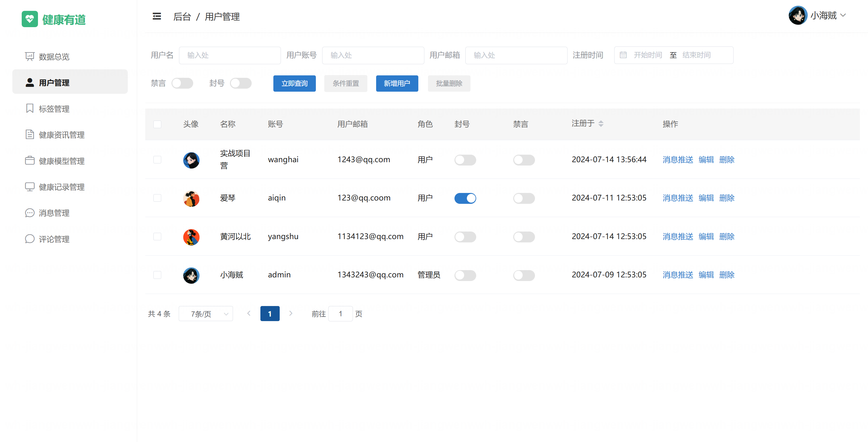Tick the checkbox for the wanghai row
The height and width of the screenshot is (442, 868).
(157, 159)
